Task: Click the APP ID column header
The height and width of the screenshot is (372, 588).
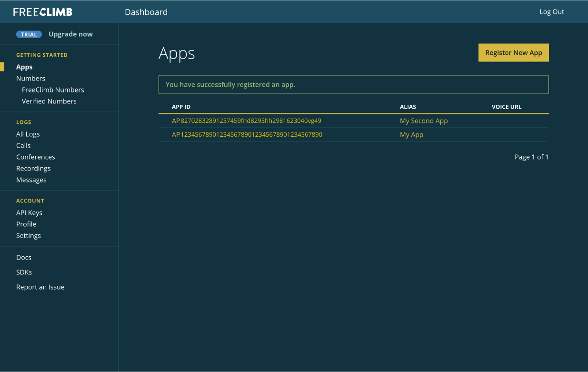Action: (181, 107)
